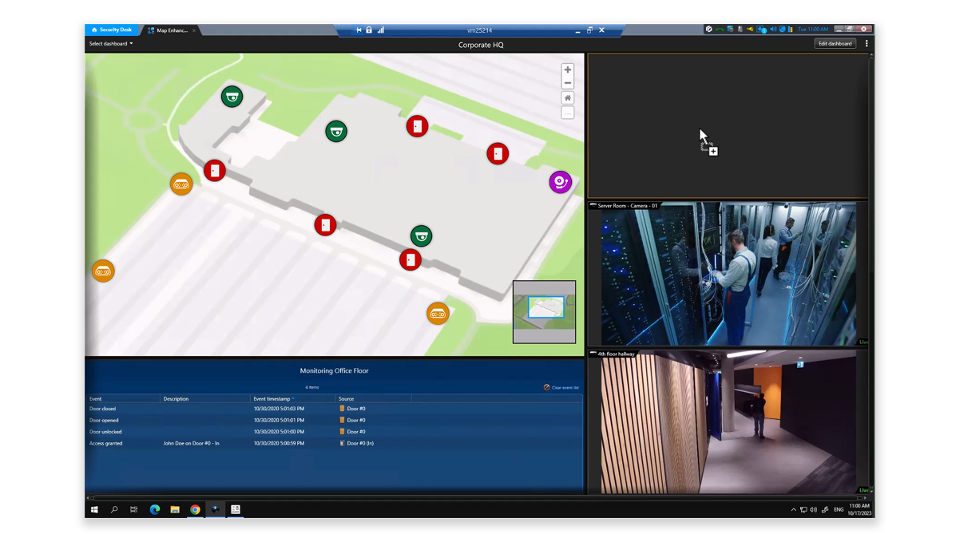This screenshot has width=960, height=542.
Task: Close the Map Enhanc... tab
Action: (x=194, y=30)
